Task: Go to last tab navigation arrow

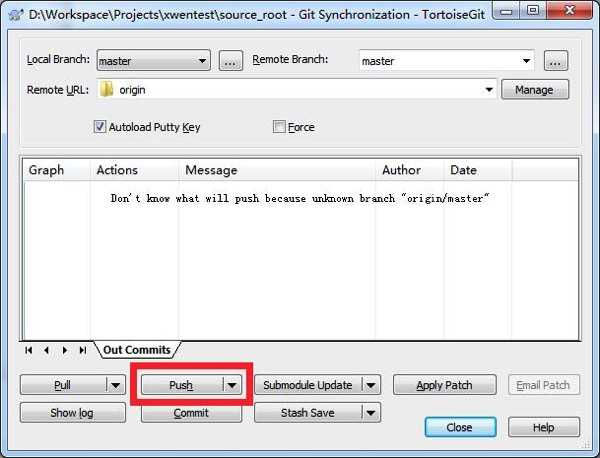Action: point(83,350)
